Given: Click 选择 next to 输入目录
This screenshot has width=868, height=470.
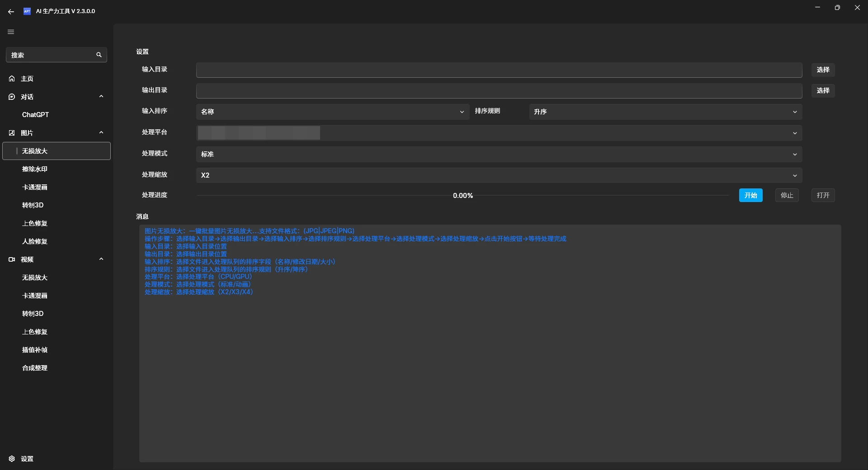Looking at the screenshot, I should pyautogui.click(x=822, y=70).
